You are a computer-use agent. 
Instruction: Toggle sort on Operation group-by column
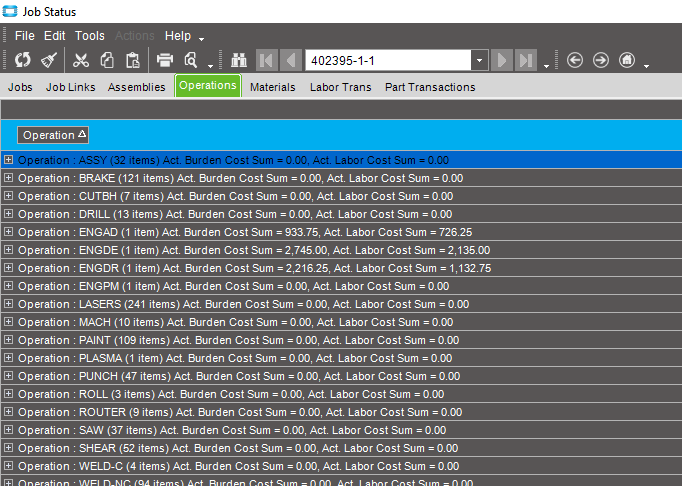53,135
